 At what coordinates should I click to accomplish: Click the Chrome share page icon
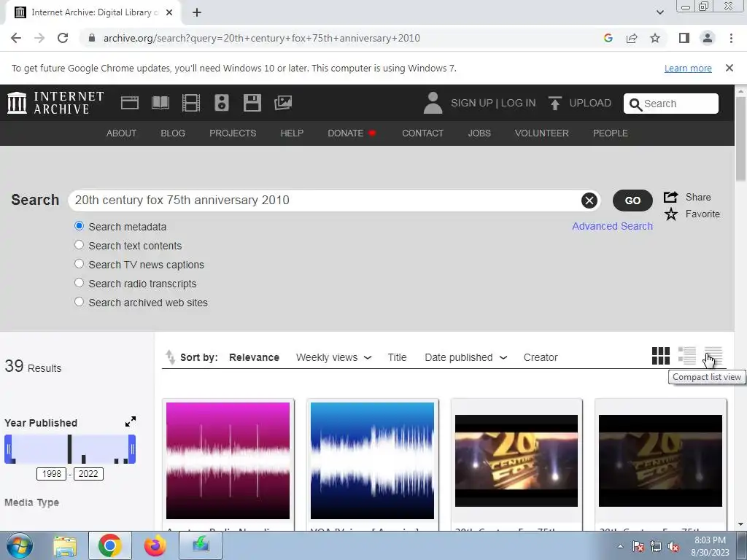pos(632,38)
